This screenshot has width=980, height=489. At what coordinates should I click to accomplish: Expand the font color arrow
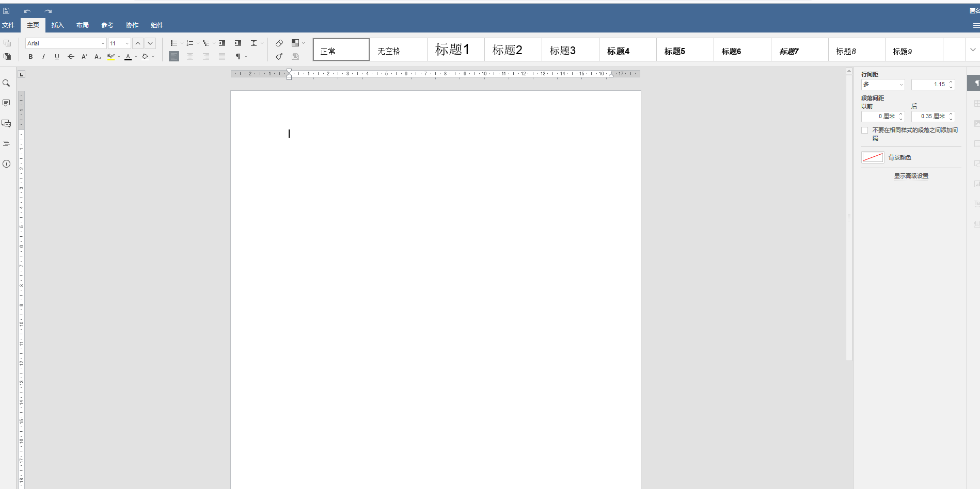point(136,57)
